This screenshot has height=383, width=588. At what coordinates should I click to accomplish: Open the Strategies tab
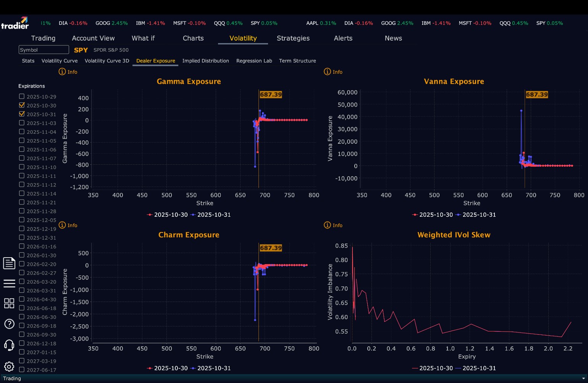click(x=293, y=38)
